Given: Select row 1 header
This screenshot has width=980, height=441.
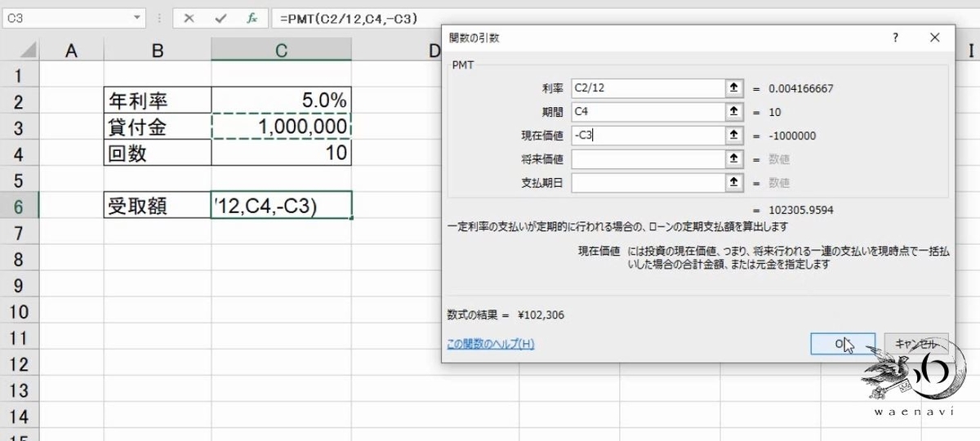Looking at the screenshot, I should [x=20, y=75].
